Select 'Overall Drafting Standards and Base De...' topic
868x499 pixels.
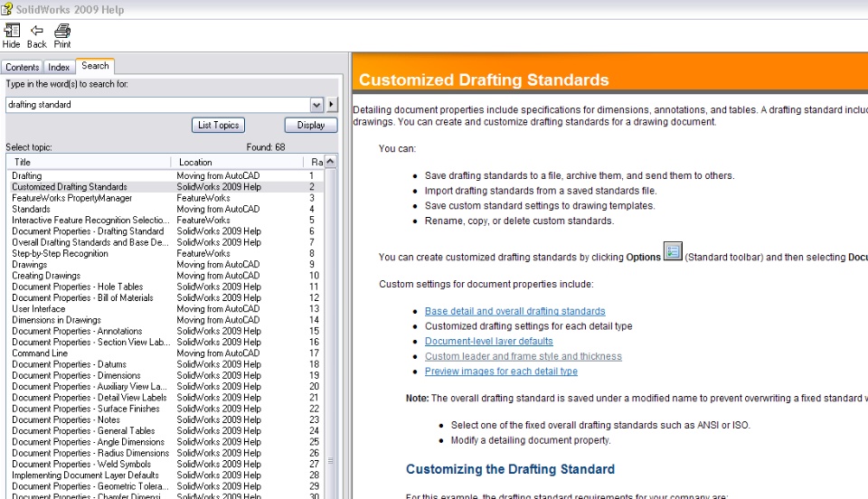point(166,241)
